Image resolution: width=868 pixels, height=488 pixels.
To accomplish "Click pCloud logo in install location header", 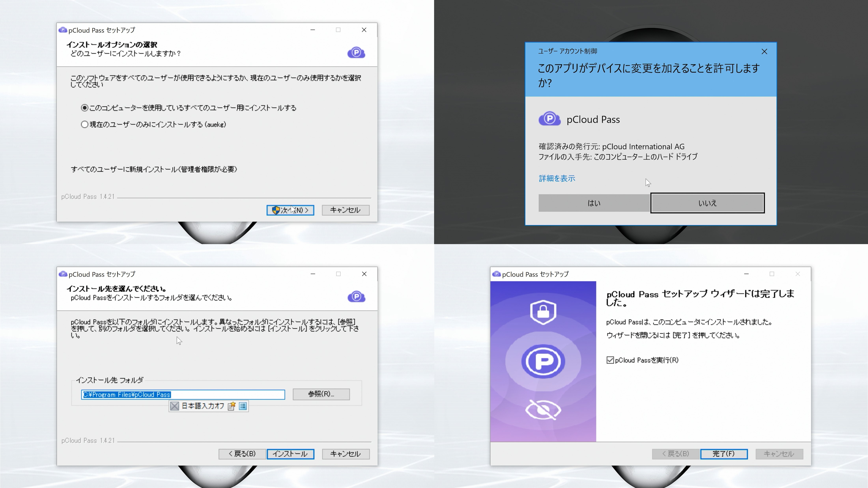I will tap(357, 297).
